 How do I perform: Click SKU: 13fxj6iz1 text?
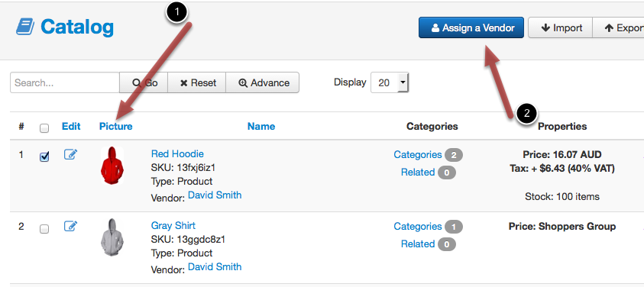click(183, 167)
